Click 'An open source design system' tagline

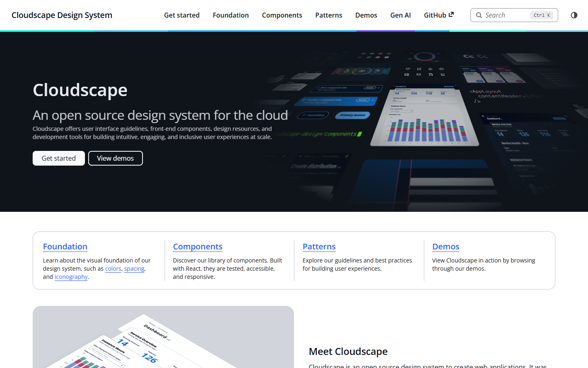pyautogui.click(x=160, y=115)
